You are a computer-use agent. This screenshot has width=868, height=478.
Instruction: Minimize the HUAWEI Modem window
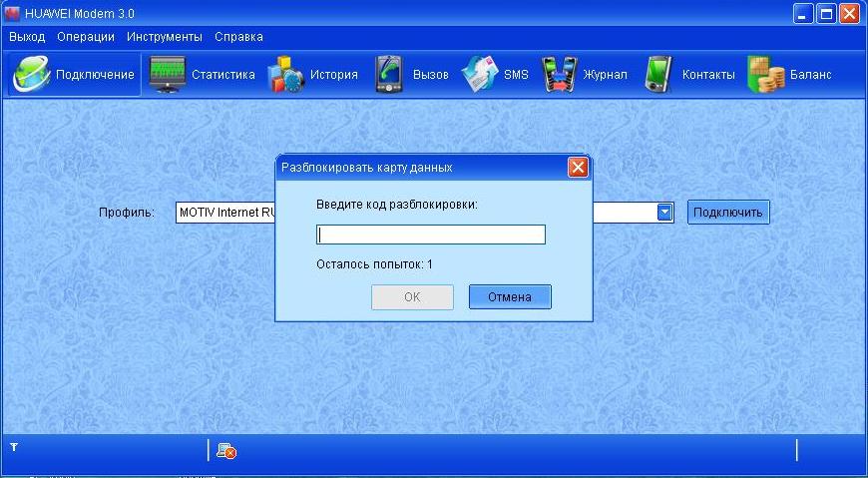pos(803,13)
